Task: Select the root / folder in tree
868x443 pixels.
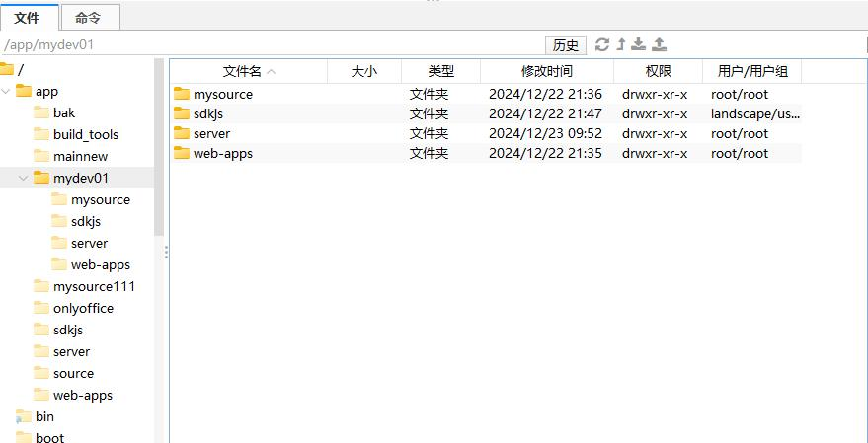Action: point(12,70)
